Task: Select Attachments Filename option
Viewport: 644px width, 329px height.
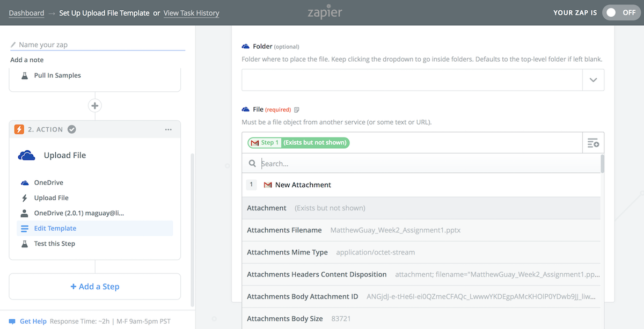Action: tap(421, 230)
